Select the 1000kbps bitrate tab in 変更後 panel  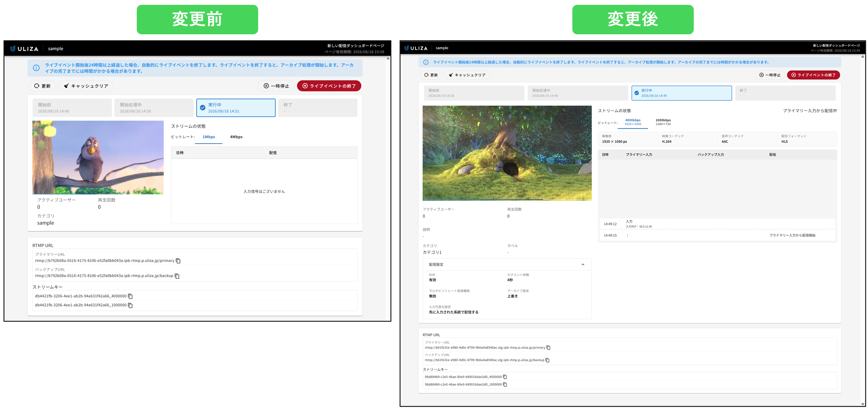(x=663, y=122)
